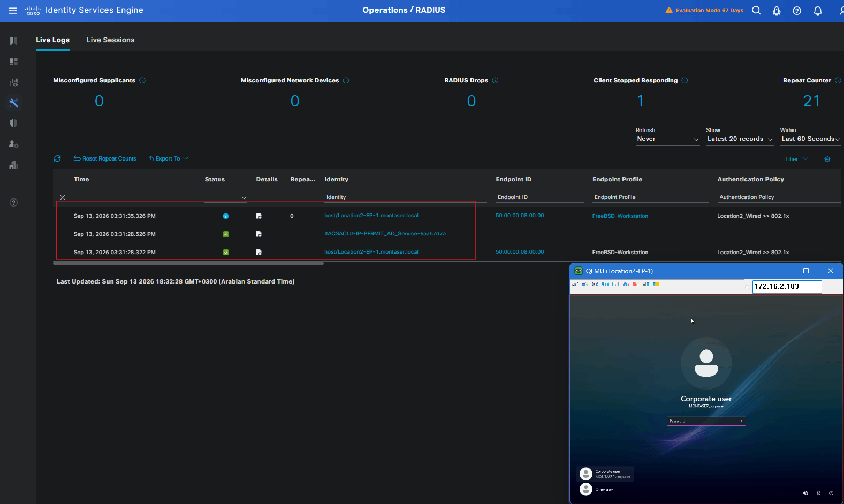The height and width of the screenshot is (504, 844).
Task: Open details icon for 03:31:28.526 PM log
Action: pos(259,234)
